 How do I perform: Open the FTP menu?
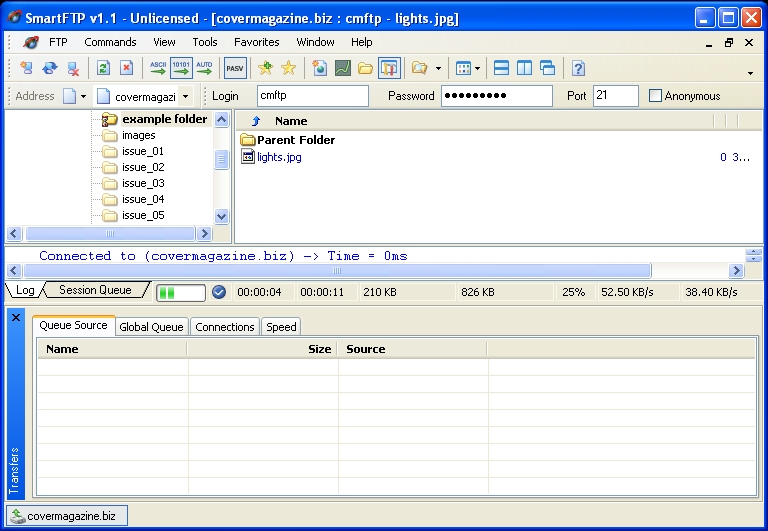pos(58,42)
